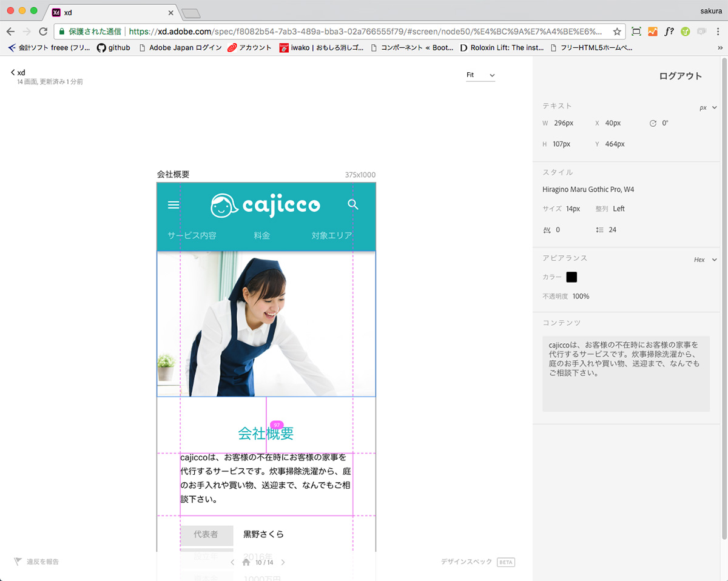Screen dimensions: 728x581
Task: Click the 97 distance measurement badge
Action: point(277,425)
